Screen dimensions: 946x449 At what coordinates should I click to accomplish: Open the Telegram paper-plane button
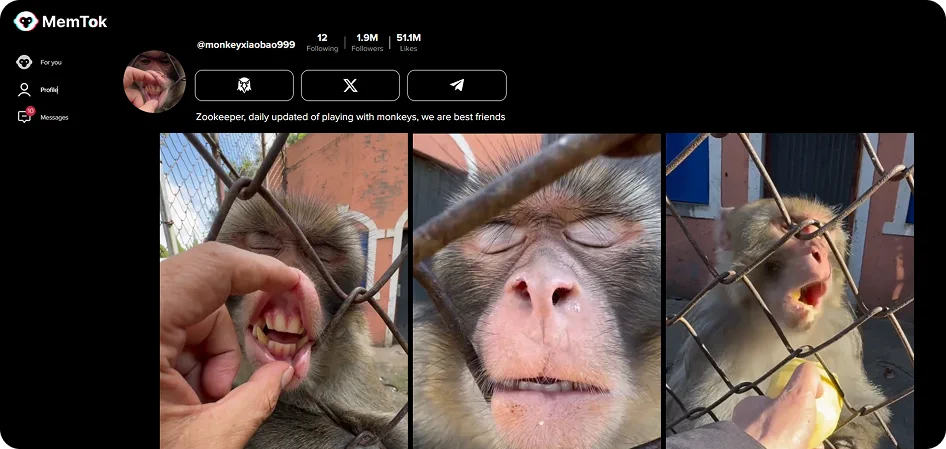457,85
